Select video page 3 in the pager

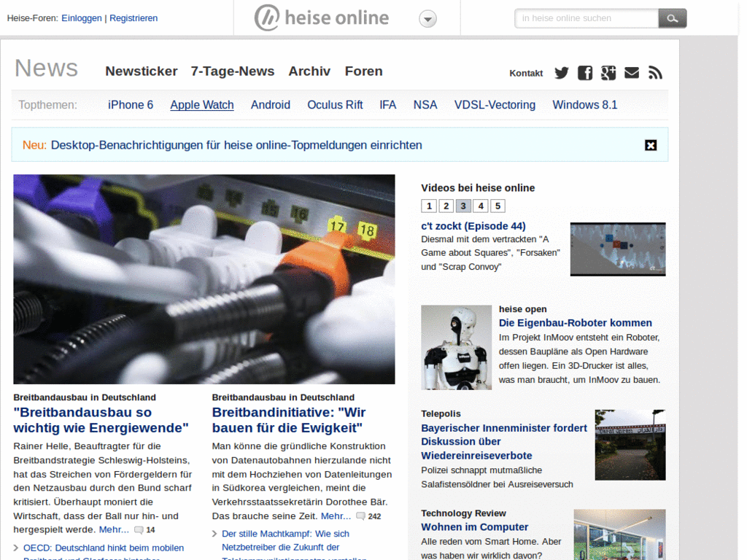(463, 206)
